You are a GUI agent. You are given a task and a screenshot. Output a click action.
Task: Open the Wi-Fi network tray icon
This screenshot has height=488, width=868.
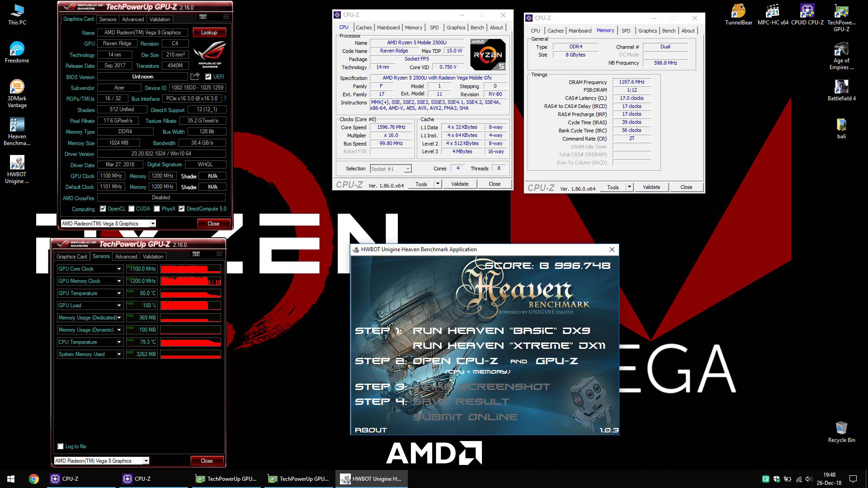pyautogui.click(x=798, y=479)
